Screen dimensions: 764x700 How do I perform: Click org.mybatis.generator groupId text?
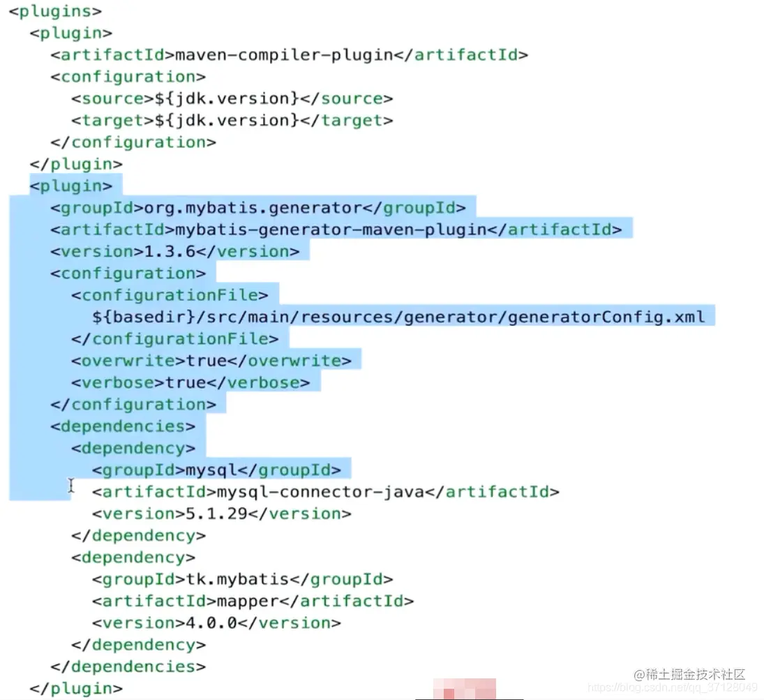253,208
